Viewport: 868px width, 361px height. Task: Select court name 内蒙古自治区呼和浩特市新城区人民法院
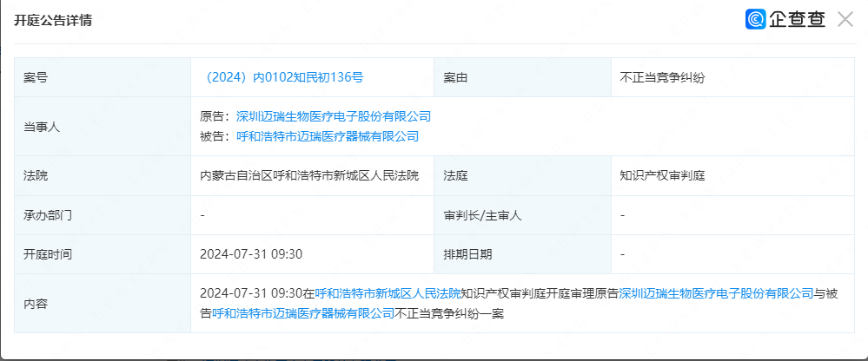coord(309,176)
